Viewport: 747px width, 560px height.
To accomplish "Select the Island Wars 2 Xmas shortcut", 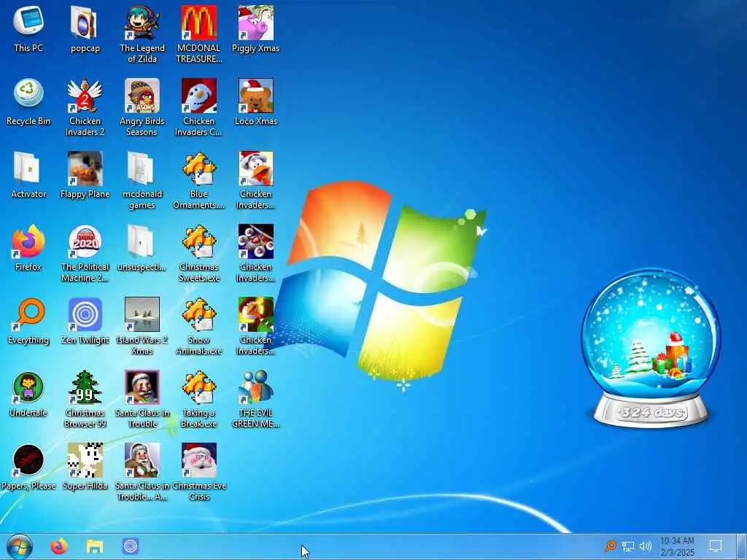I will coord(142,326).
